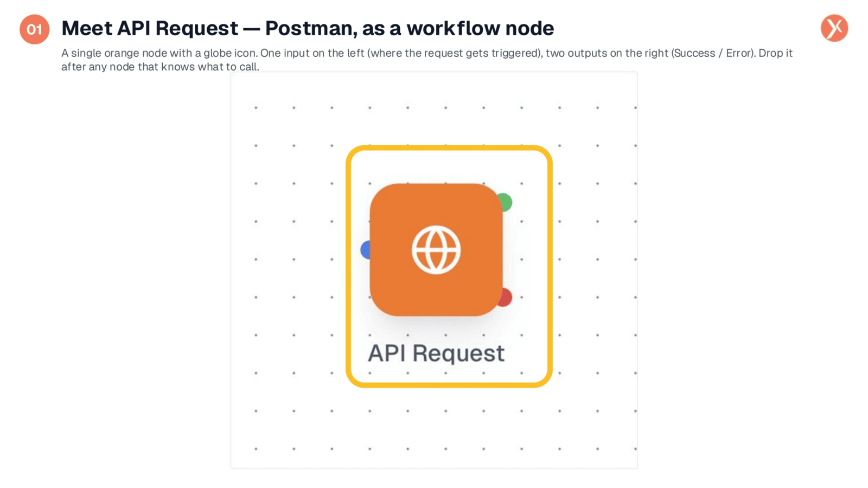Click the blue input connector dot

click(x=366, y=250)
